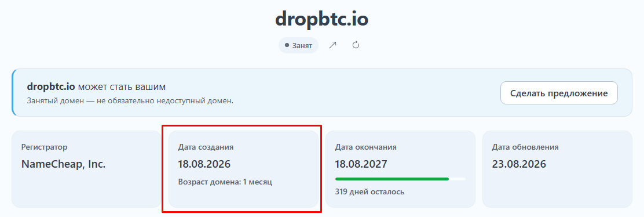Click the "Занятый домен" subtitle line
The height and width of the screenshot is (217, 644).
[x=130, y=100]
